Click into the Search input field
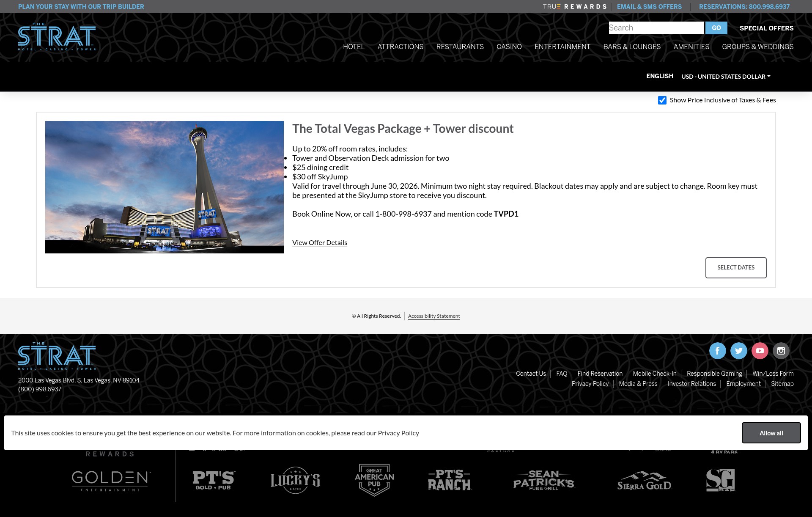 point(656,28)
